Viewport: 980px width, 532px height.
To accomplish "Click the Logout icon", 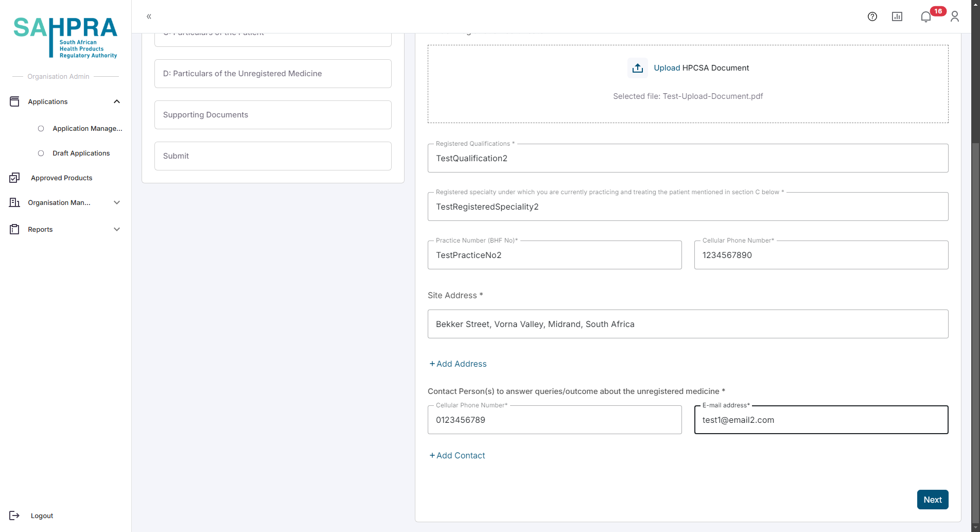I will click(x=14, y=516).
